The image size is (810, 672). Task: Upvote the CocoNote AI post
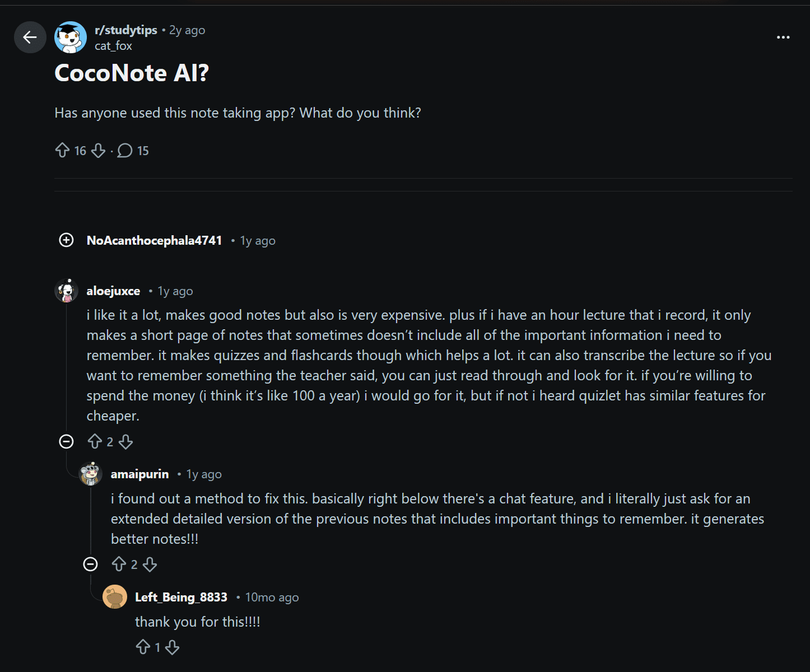63,150
